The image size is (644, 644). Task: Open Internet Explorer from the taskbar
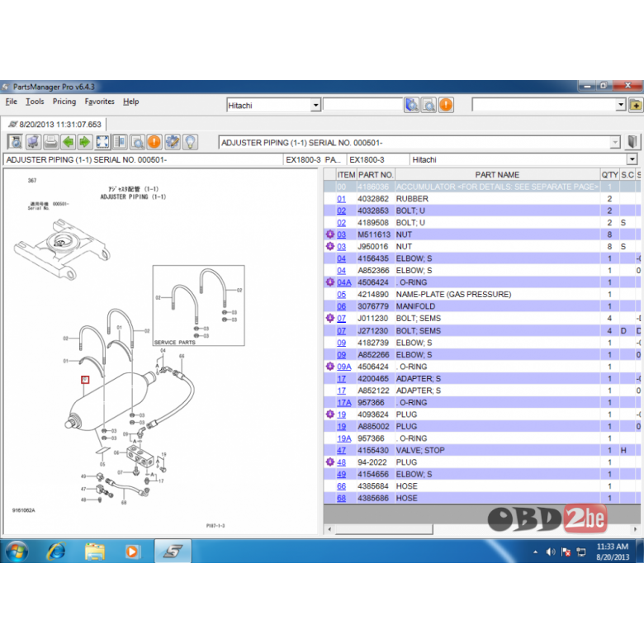[56, 552]
